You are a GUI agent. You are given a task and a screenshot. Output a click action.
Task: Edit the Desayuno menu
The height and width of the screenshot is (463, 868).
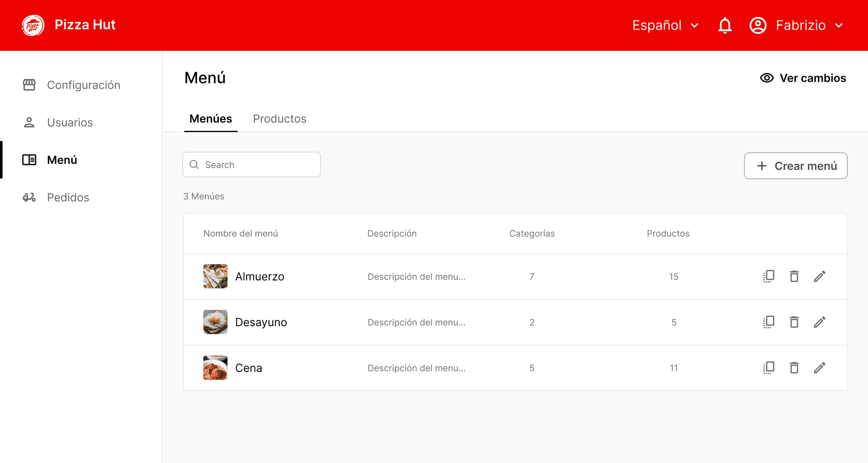click(820, 322)
